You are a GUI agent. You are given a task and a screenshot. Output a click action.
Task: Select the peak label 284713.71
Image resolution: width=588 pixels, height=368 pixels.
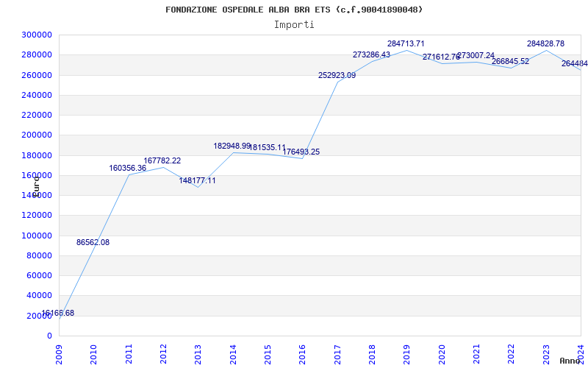[x=406, y=43]
